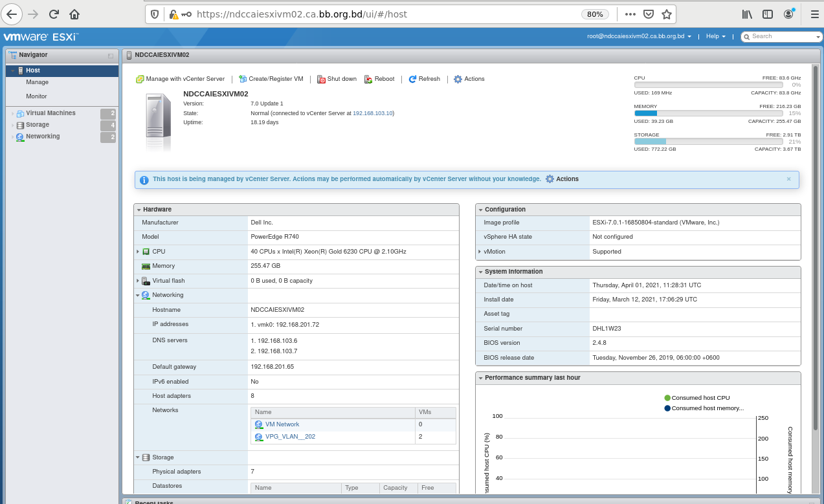This screenshot has height=504, width=824.
Task: Open the search options dropdown arrow
Action: click(x=819, y=37)
